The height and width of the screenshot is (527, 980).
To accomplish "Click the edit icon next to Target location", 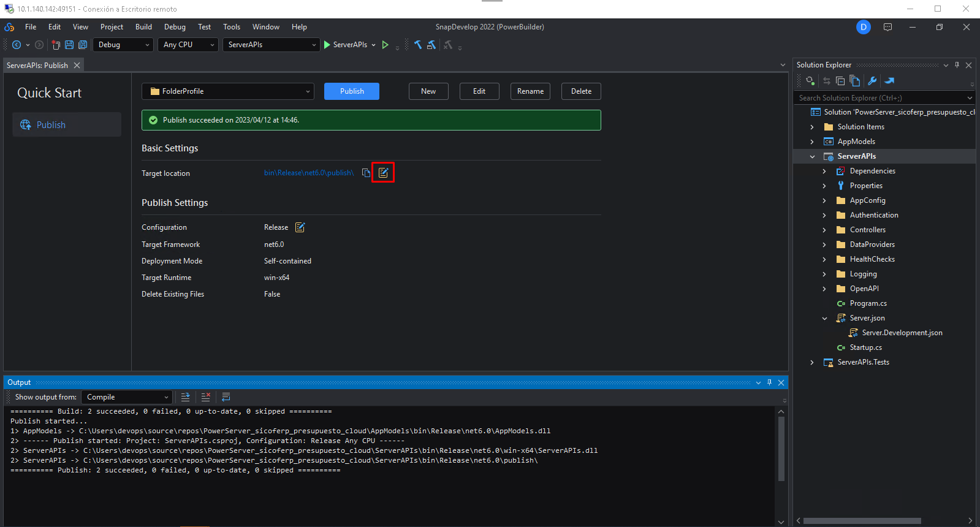I will (383, 173).
